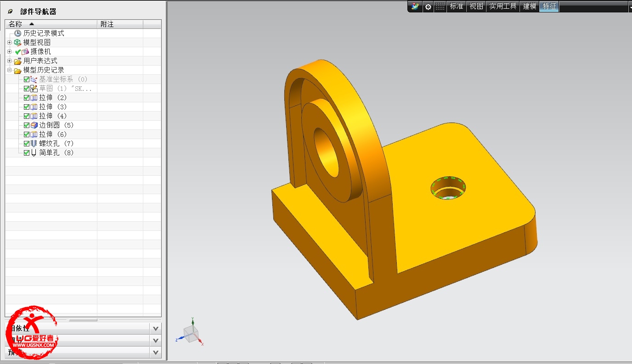Collapse the 模型历史记录 tree node
Viewport: 632px width, 364px height.
(x=9, y=70)
